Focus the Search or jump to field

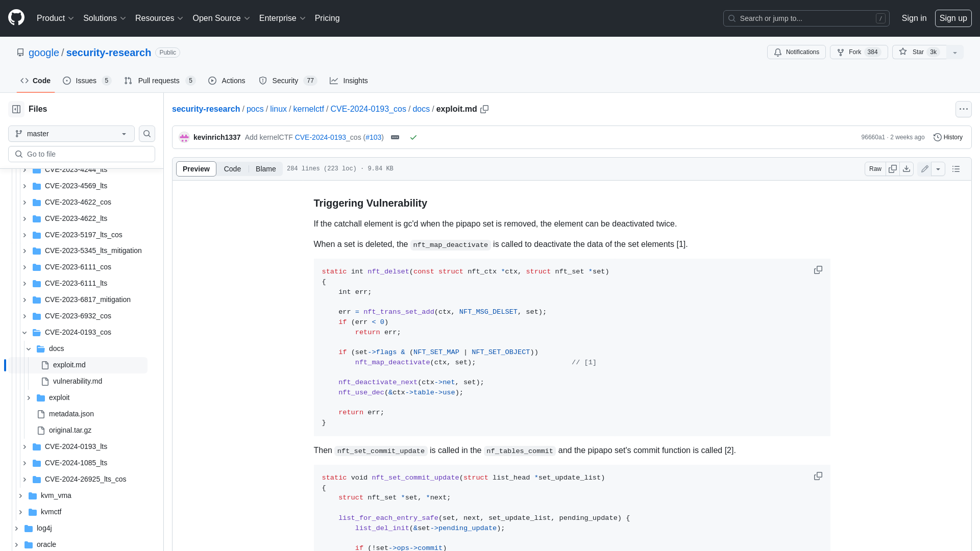pyautogui.click(x=806, y=18)
